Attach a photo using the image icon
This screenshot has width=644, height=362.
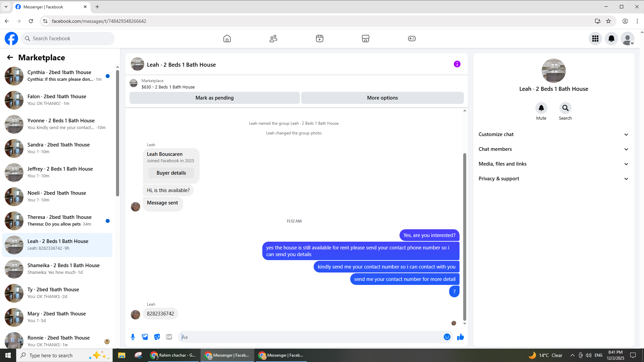(x=145, y=337)
